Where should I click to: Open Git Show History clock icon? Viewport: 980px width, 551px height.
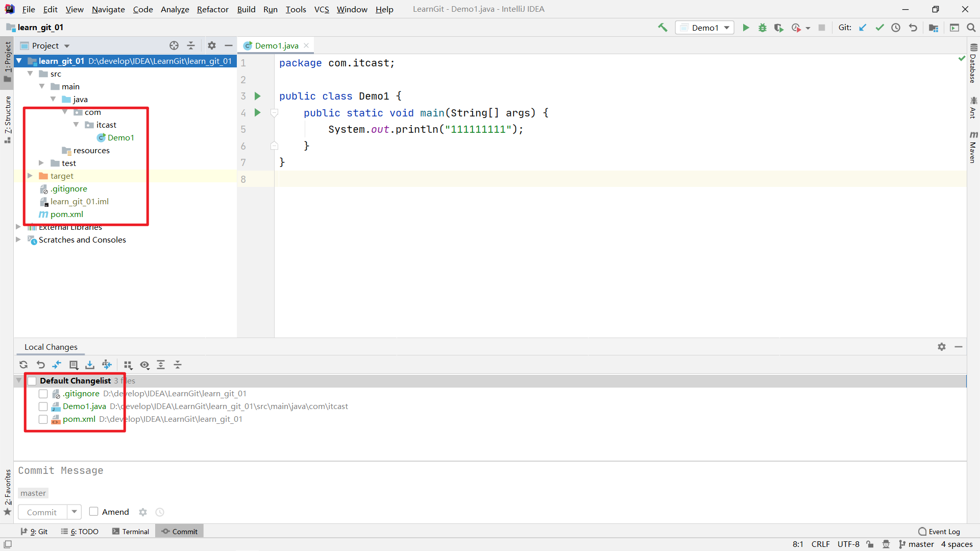click(x=896, y=28)
